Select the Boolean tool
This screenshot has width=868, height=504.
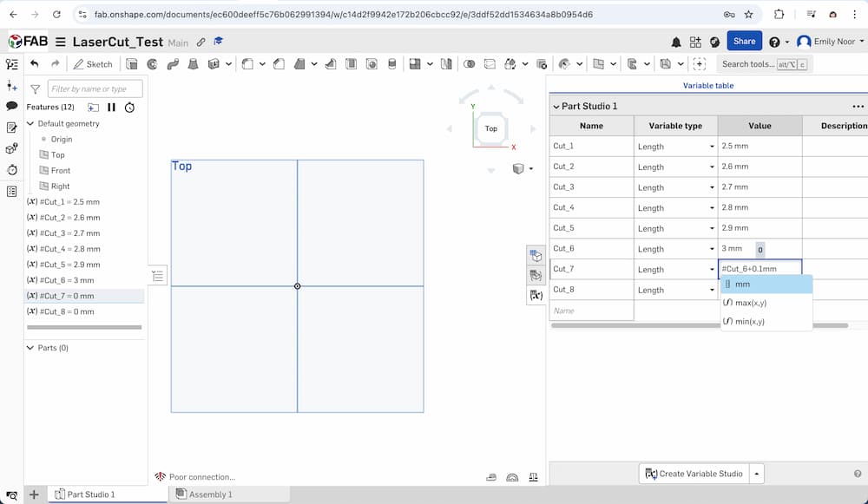click(469, 64)
